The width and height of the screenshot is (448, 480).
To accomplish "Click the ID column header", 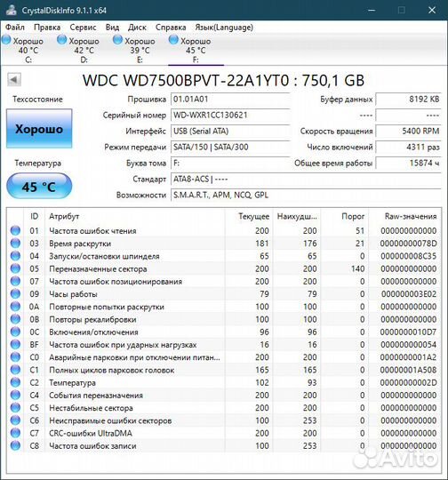I will (x=35, y=216).
